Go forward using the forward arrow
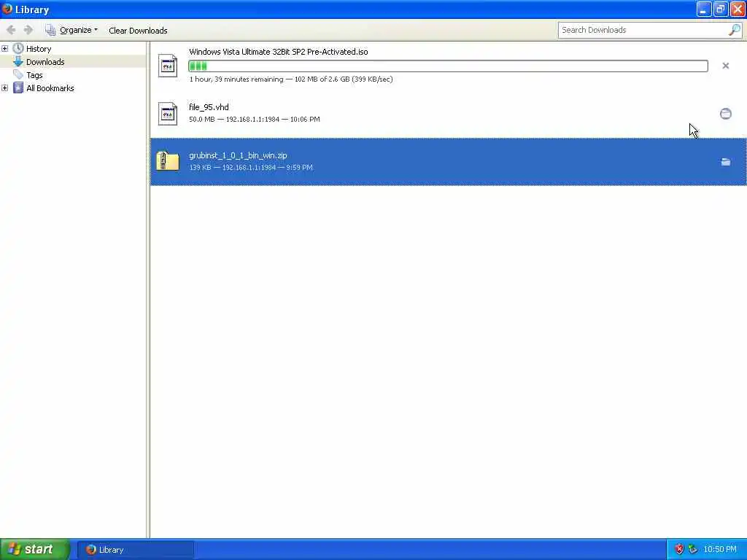This screenshot has width=747, height=560. [28, 30]
